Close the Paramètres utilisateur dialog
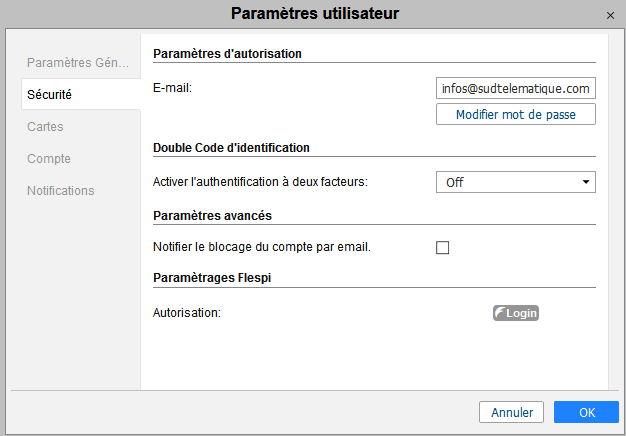This screenshot has width=626, height=436. point(610,15)
